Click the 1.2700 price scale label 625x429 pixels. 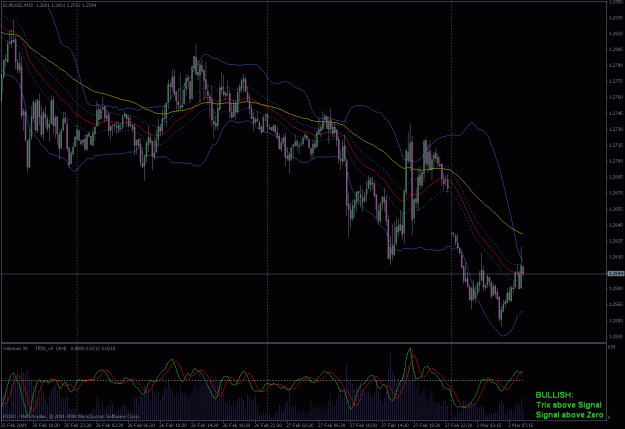(616, 161)
